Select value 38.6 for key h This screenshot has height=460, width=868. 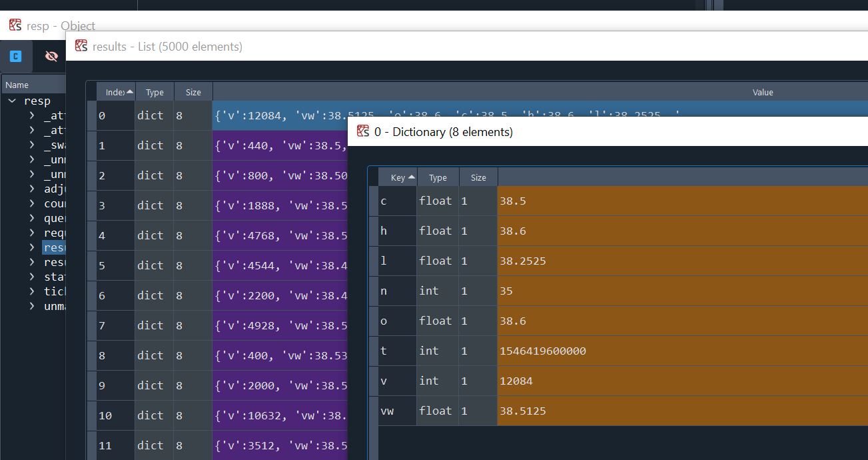683,231
